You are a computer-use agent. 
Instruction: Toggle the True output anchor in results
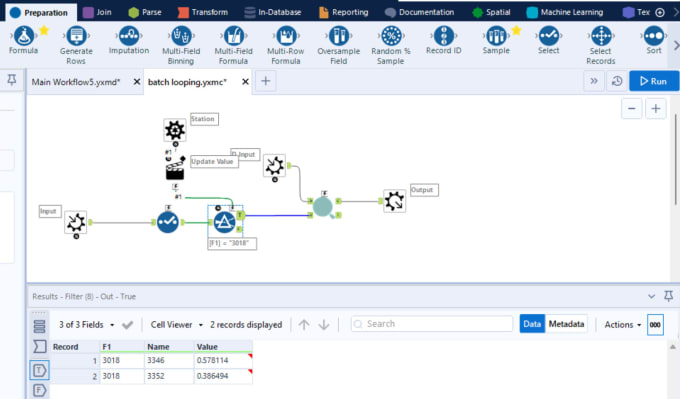coord(39,370)
